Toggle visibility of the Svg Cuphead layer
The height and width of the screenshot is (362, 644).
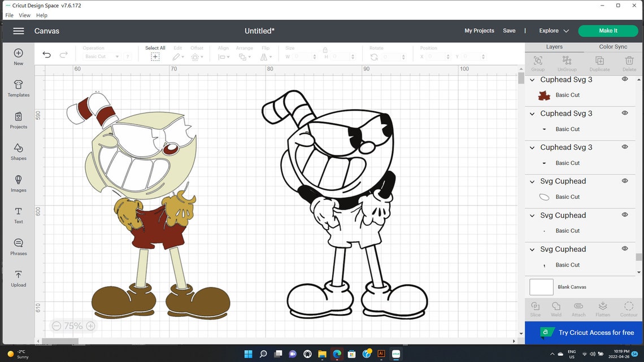coord(625,181)
